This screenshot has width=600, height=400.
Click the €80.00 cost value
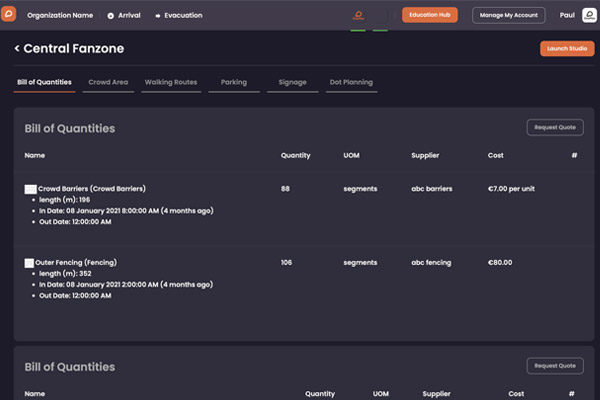pyautogui.click(x=500, y=263)
